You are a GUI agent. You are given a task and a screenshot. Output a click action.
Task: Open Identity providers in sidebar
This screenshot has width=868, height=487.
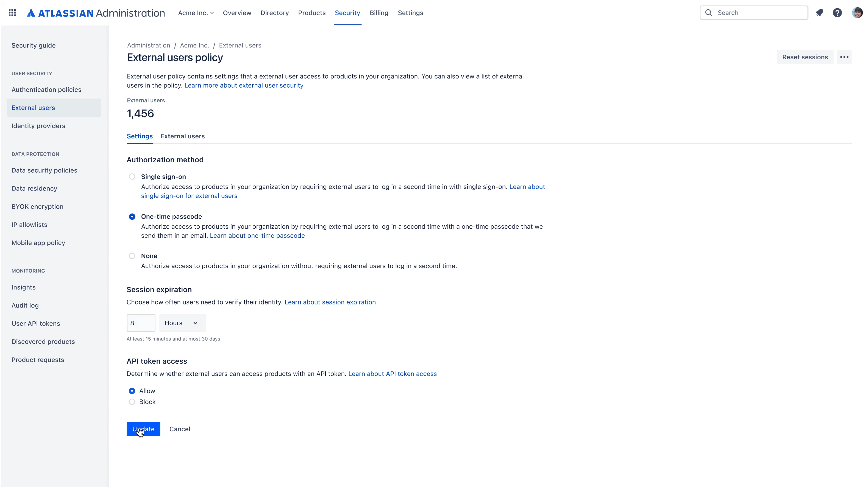(38, 126)
